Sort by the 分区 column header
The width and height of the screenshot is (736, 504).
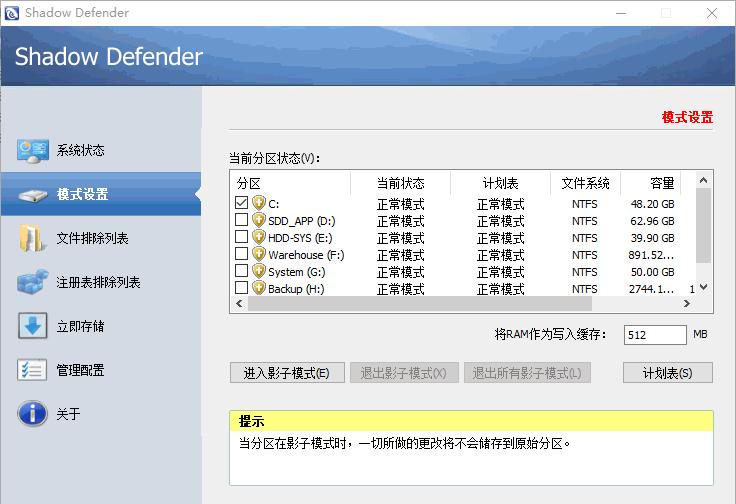click(291, 183)
